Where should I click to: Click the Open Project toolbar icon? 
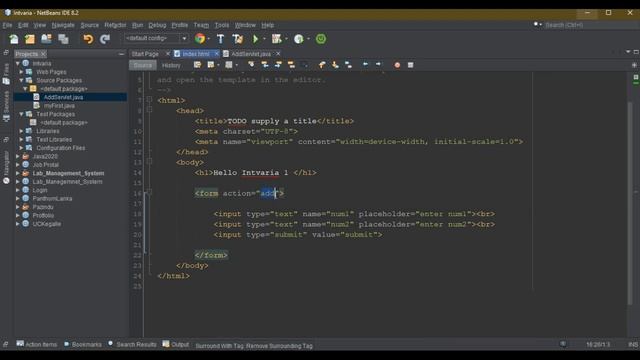(46, 39)
